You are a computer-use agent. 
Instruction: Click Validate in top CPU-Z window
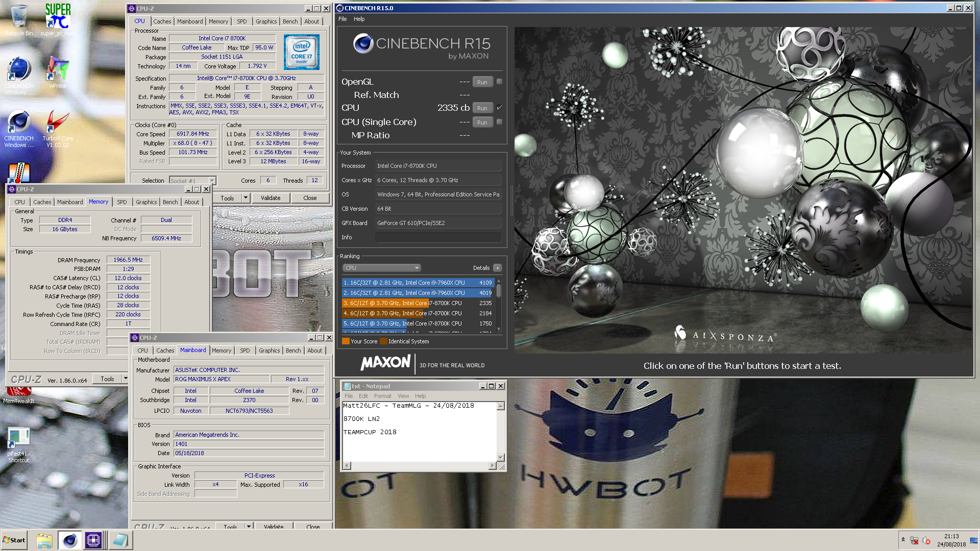(271, 198)
